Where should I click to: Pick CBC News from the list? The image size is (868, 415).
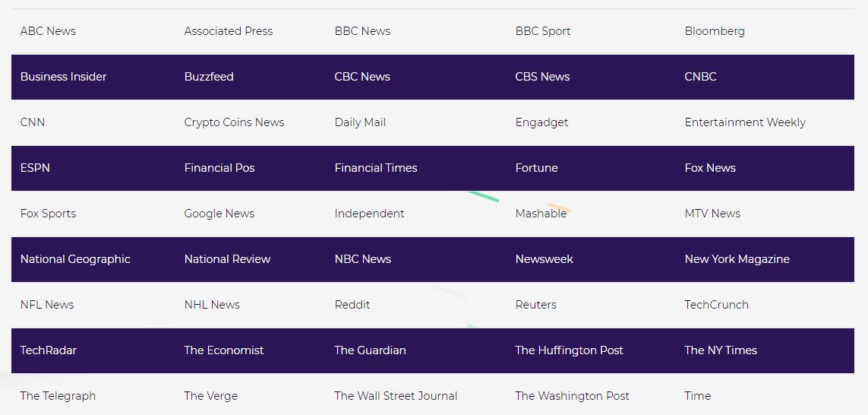[362, 77]
